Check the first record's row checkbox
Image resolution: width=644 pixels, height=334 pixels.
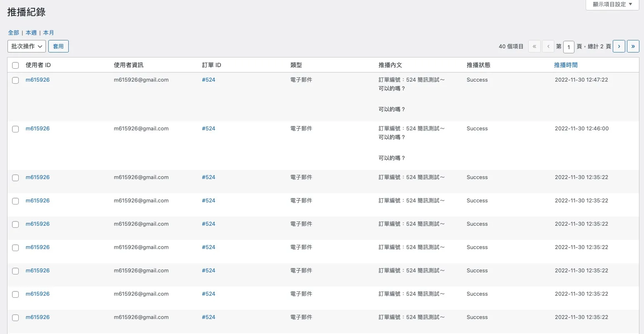tap(15, 80)
